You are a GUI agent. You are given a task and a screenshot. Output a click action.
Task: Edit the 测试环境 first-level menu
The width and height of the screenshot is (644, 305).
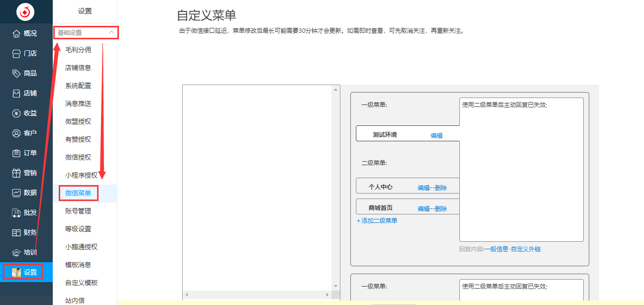(x=436, y=135)
